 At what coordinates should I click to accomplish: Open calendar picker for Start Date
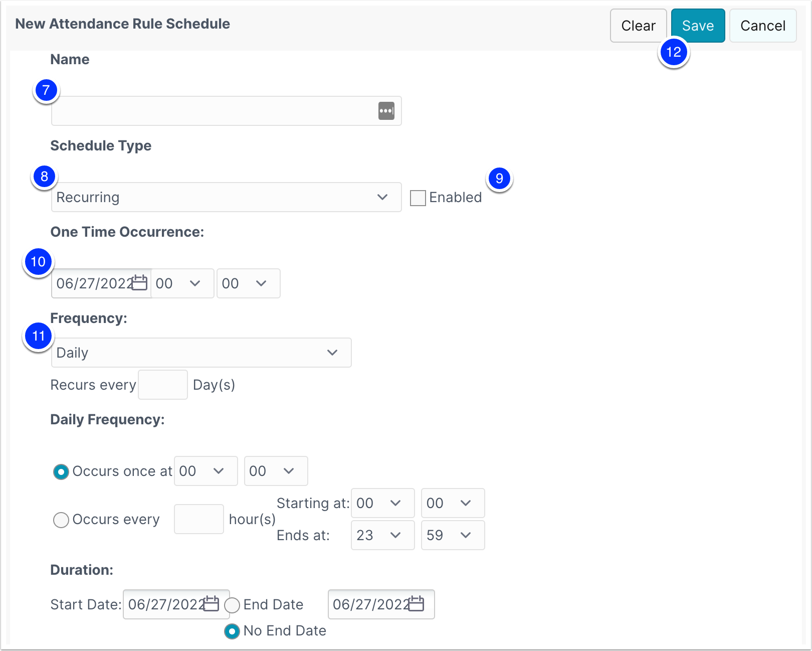[211, 604]
